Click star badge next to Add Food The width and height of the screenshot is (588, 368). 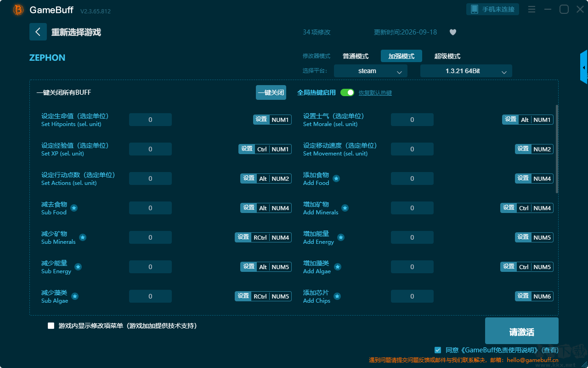[x=336, y=178]
